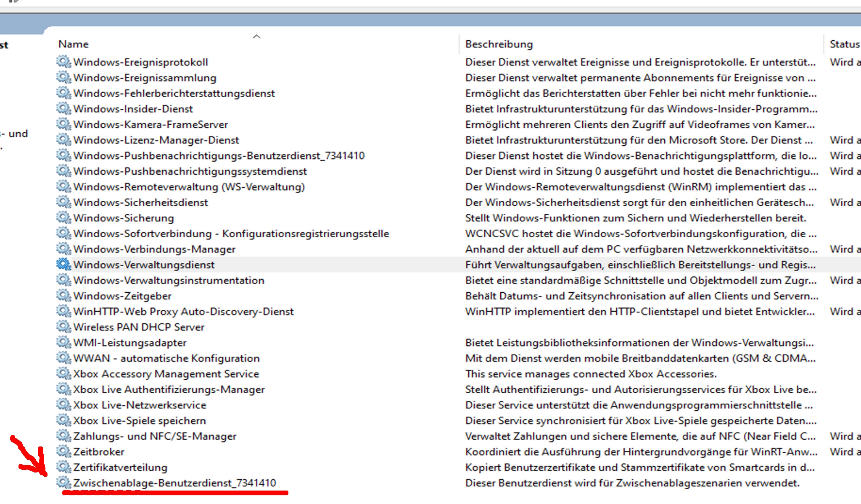
Task: Click the highlighted Windows-Verwaltungsdienst gear icon
Action: (63, 264)
